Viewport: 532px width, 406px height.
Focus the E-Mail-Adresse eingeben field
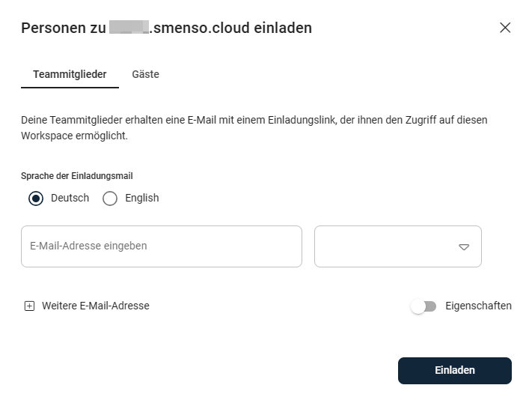click(x=161, y=246)
